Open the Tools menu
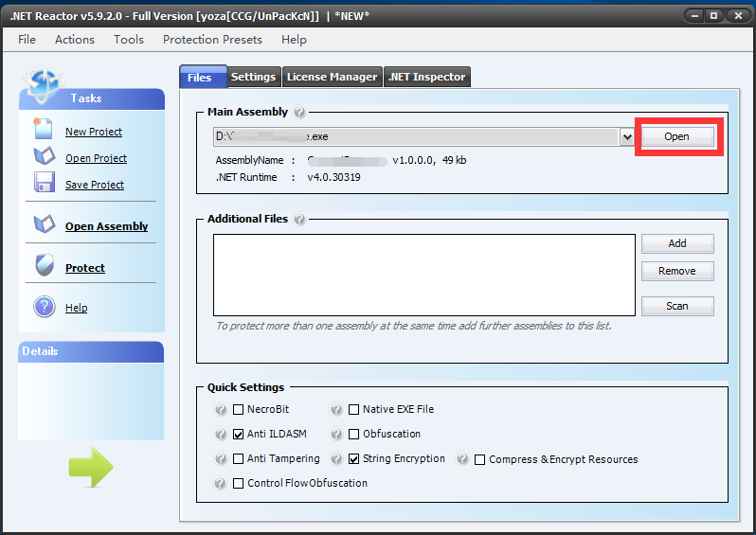The height and width of the screenshot is (535, 756). [129, 40]
